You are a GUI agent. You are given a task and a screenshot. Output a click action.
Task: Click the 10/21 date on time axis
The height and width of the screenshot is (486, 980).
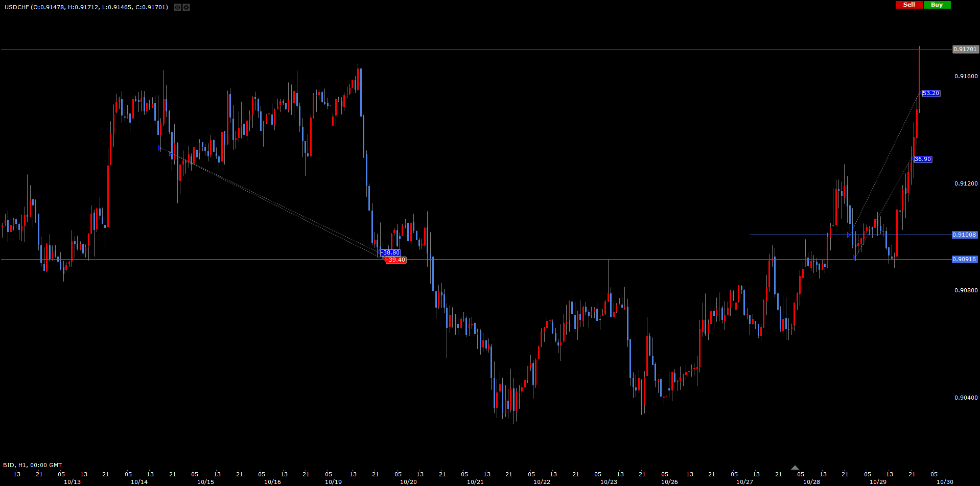(475, 482)
